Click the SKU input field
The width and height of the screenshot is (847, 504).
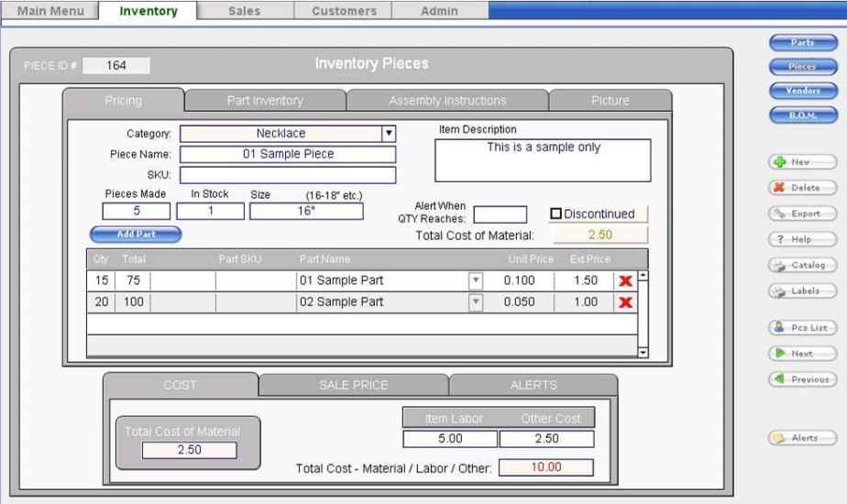tap(288, 175)
